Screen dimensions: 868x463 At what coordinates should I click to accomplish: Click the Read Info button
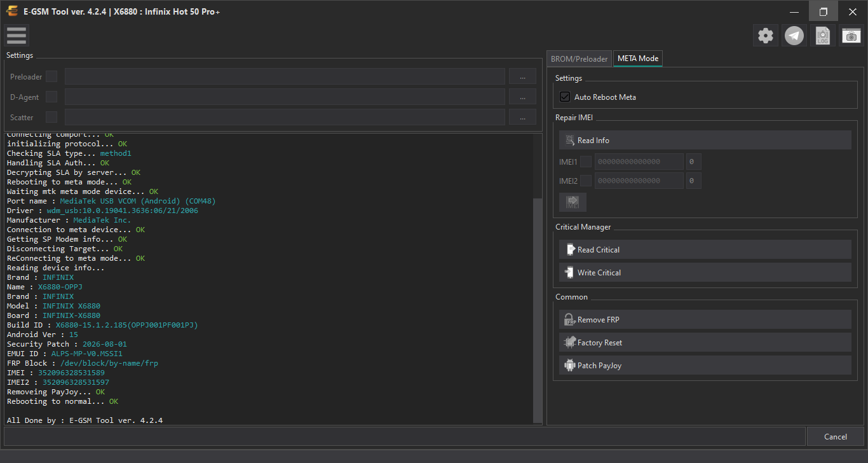coord(705,140)
